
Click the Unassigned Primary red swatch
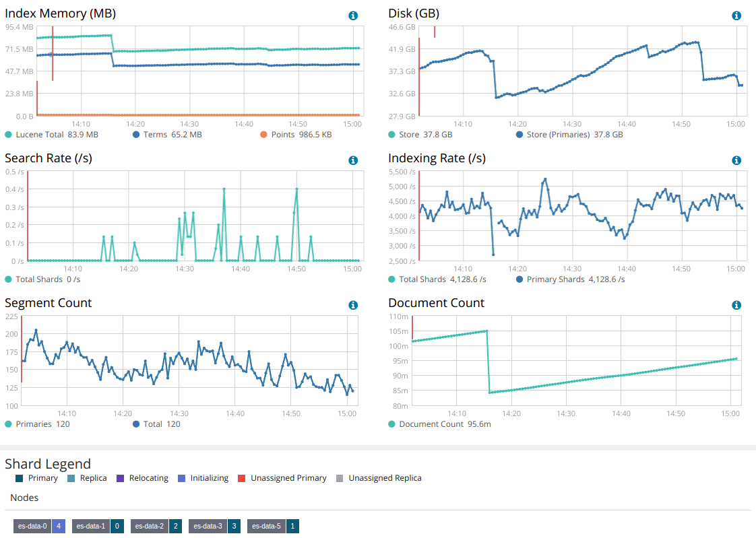(x=243, y=478)
